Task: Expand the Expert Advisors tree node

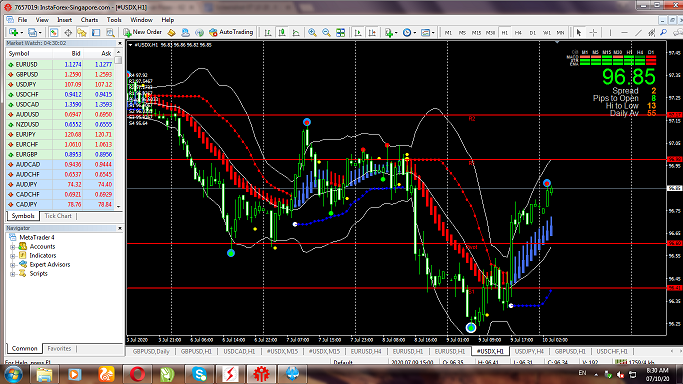Action: point(13,265)
